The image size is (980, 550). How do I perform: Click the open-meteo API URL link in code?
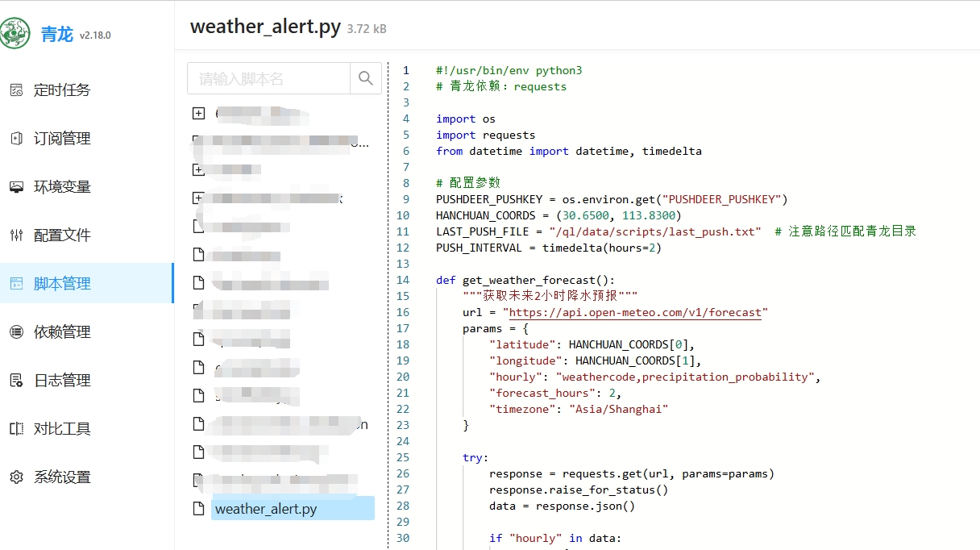635,312
